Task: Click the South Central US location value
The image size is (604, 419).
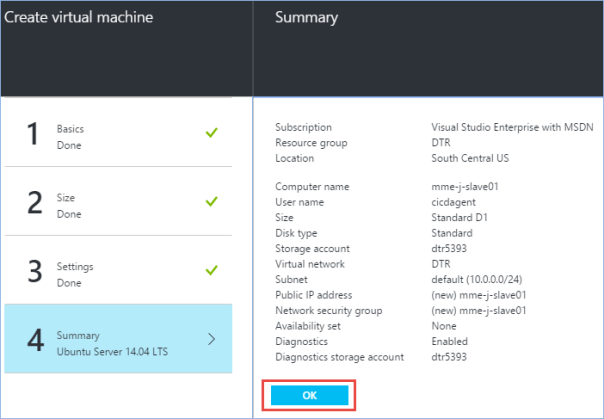Action: (472, 158)
